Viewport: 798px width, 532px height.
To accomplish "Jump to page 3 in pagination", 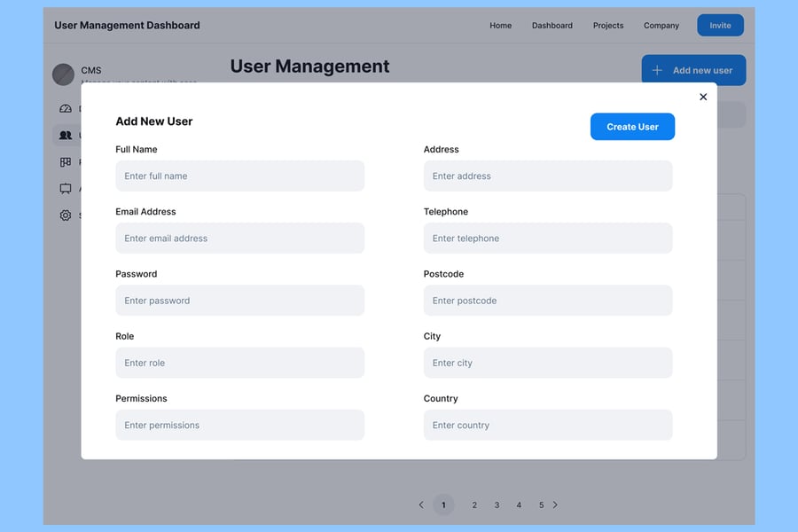I will click(497, 505).
